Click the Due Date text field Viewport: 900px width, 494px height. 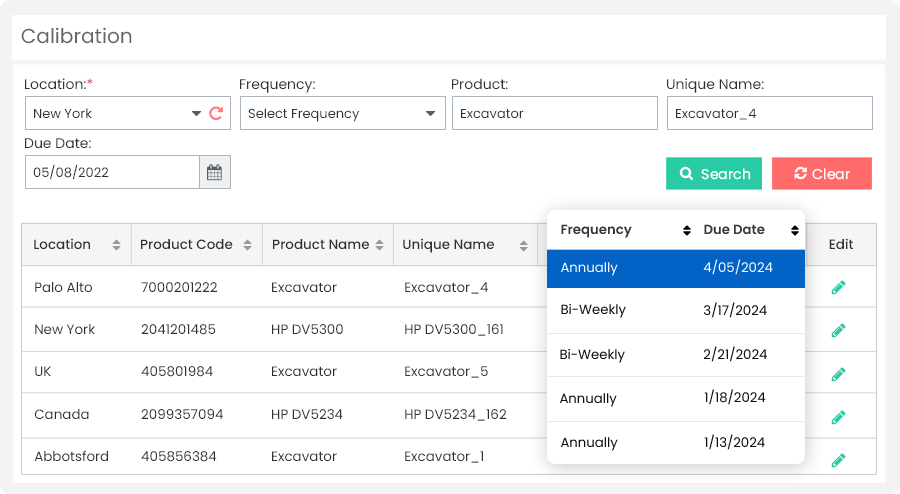pos(112,172)
